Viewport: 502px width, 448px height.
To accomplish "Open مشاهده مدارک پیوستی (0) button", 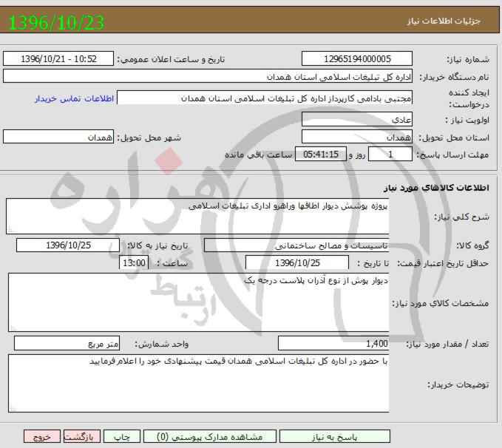I will pyautogui.click(x=210, y=436).
